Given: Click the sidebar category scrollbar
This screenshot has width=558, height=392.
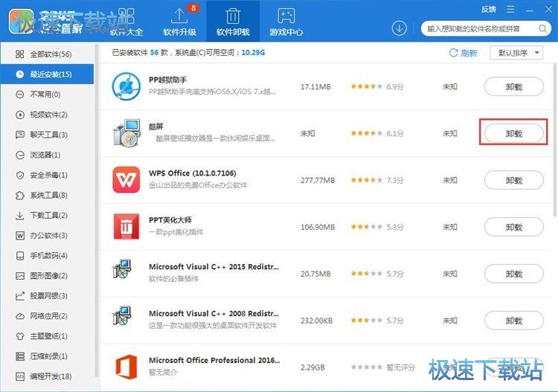Looking at the screenshot, I should coord(97,210).
